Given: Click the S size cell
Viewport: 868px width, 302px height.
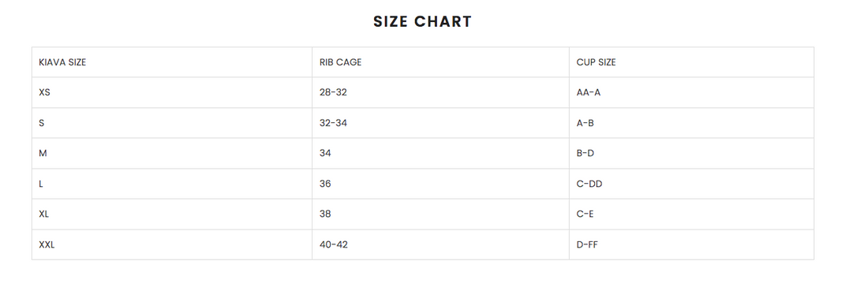Looking at the screenshot, I should pos(172,123).
